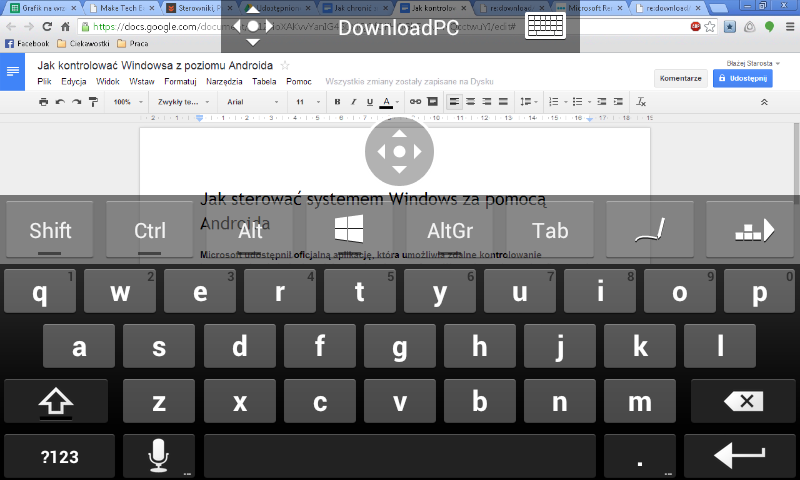Align text left
The width and height of the screenshot is (800, 480).
point(454,102)
